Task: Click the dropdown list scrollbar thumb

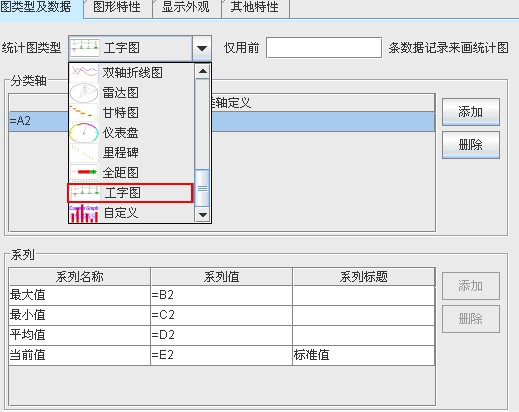Action: pos(202,188)
